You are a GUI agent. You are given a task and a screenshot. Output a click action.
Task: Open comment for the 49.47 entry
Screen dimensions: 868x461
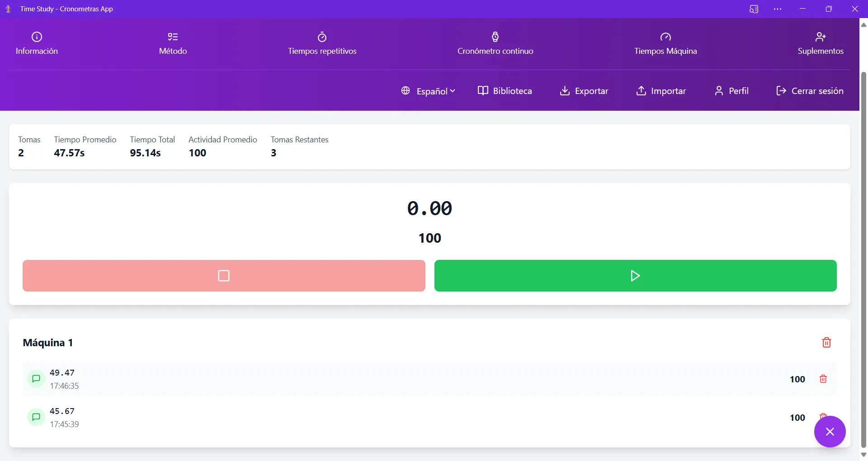pyautogui.click(x=36, y=379)
